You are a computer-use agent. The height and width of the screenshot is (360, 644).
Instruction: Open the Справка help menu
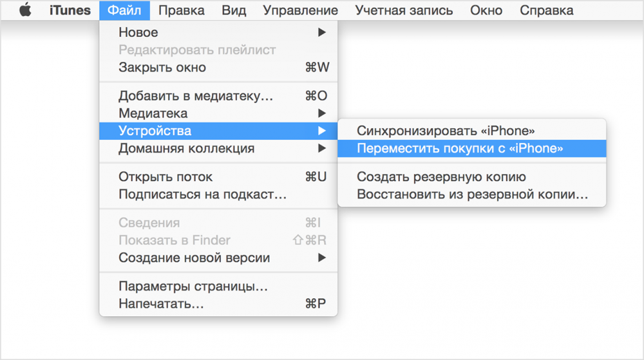point(546,10)
